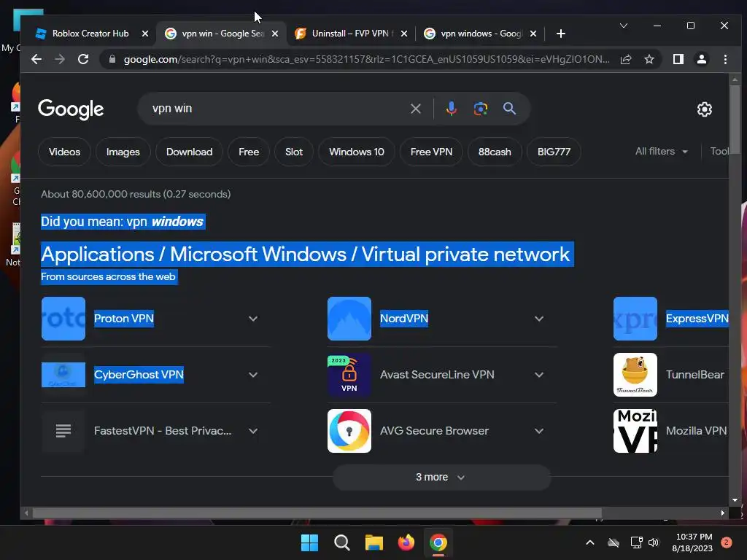Image resolution: width=747 pixels, height=560 pixels.
Task: Go back to the previous page
Action: 36,60
